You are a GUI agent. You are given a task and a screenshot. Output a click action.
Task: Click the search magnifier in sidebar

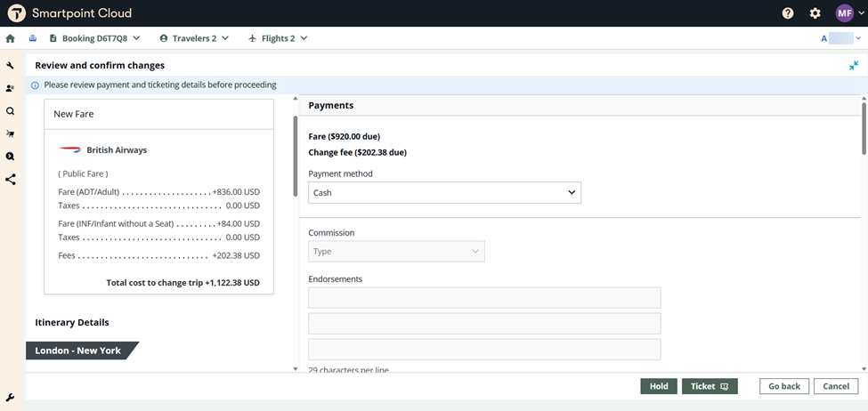11,111
